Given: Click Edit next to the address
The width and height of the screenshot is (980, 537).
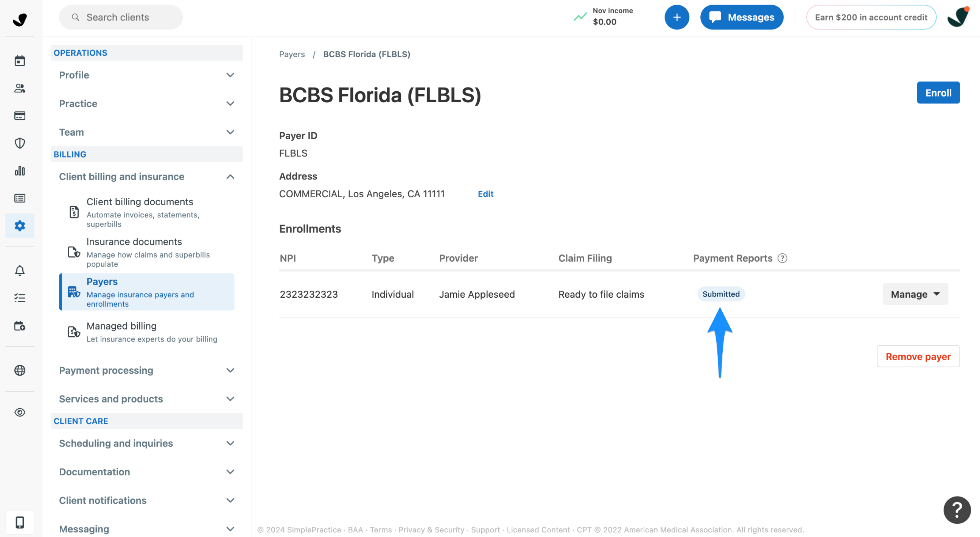Looking at the screenshot, I should [x=485, y=194].
